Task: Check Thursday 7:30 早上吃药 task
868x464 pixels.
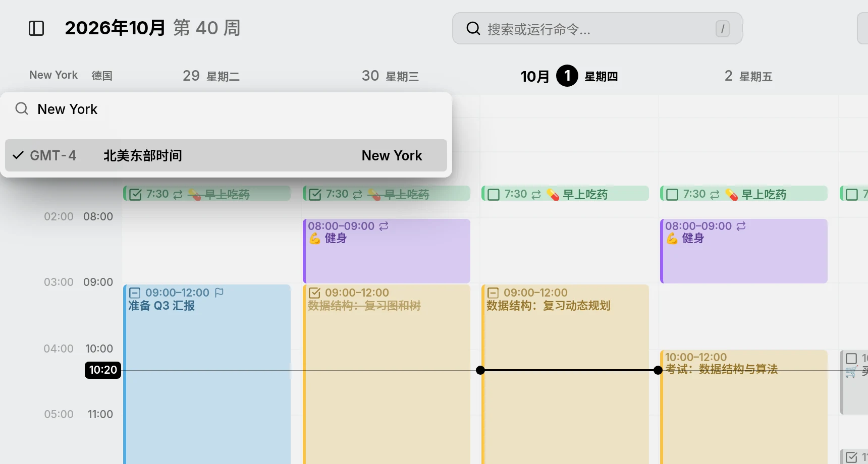Action: (x=494, y=194)
